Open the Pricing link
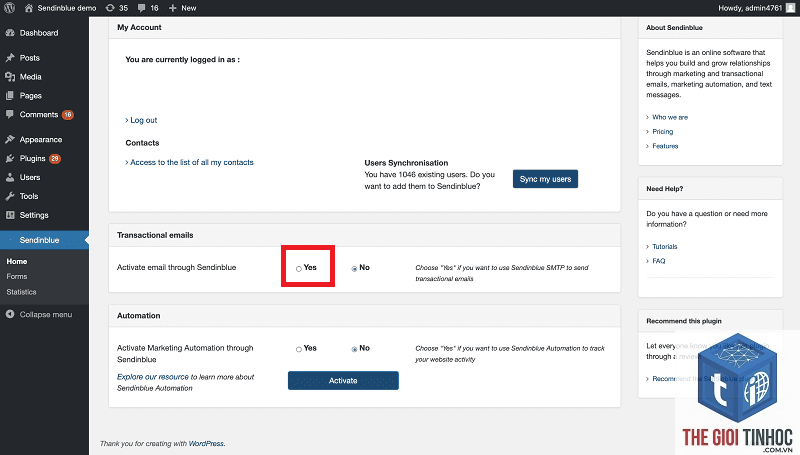The image size is (800, 455). point(663,132)
